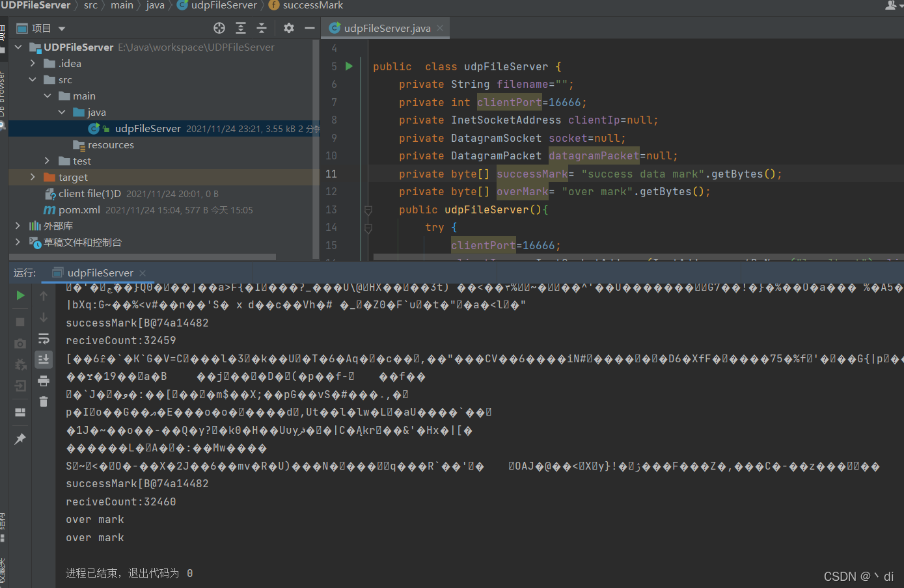Click the reciveCount:32459 console line

pos(121,340)
